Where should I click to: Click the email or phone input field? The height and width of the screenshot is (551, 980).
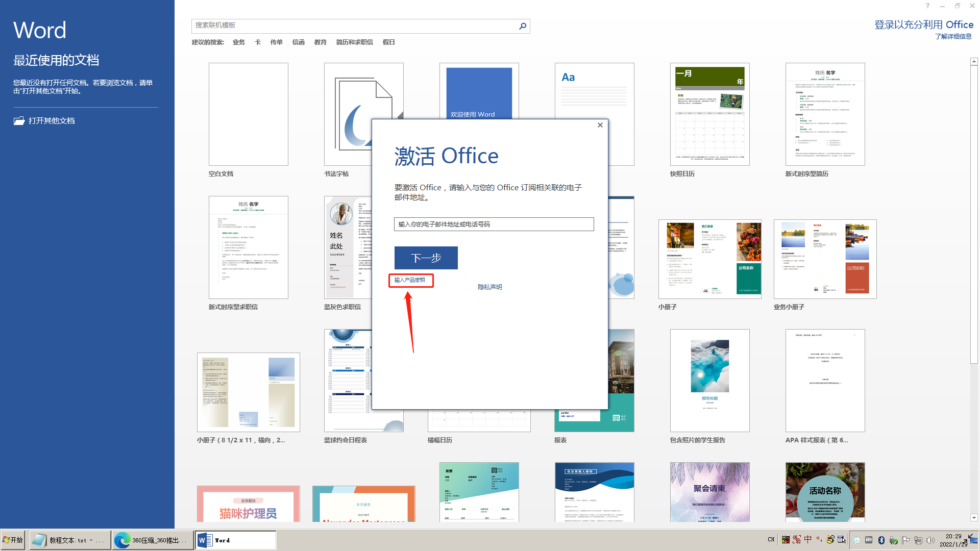494,224
